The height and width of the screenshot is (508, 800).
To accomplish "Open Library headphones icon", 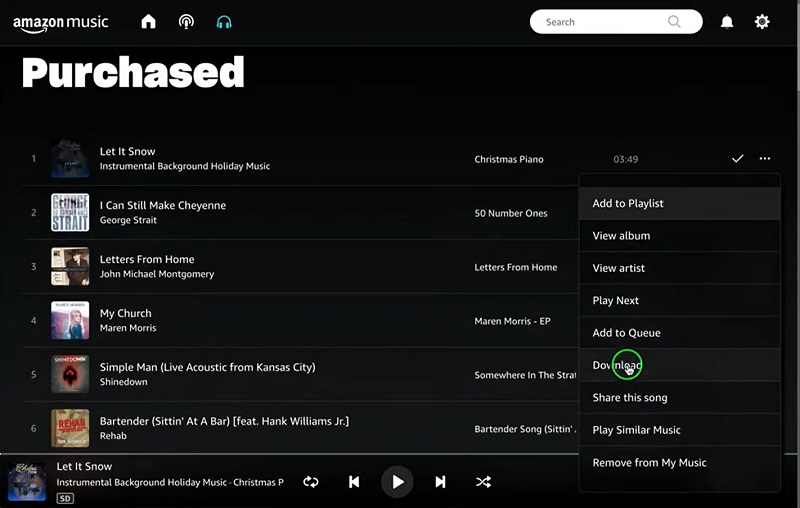I will (x=224, y=22).
